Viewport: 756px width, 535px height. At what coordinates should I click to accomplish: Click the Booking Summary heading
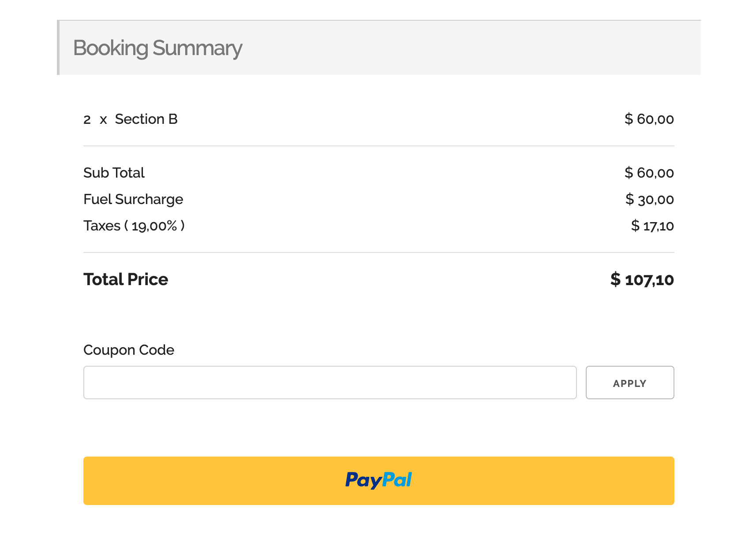pyautogui.click(x=157, y=48)
